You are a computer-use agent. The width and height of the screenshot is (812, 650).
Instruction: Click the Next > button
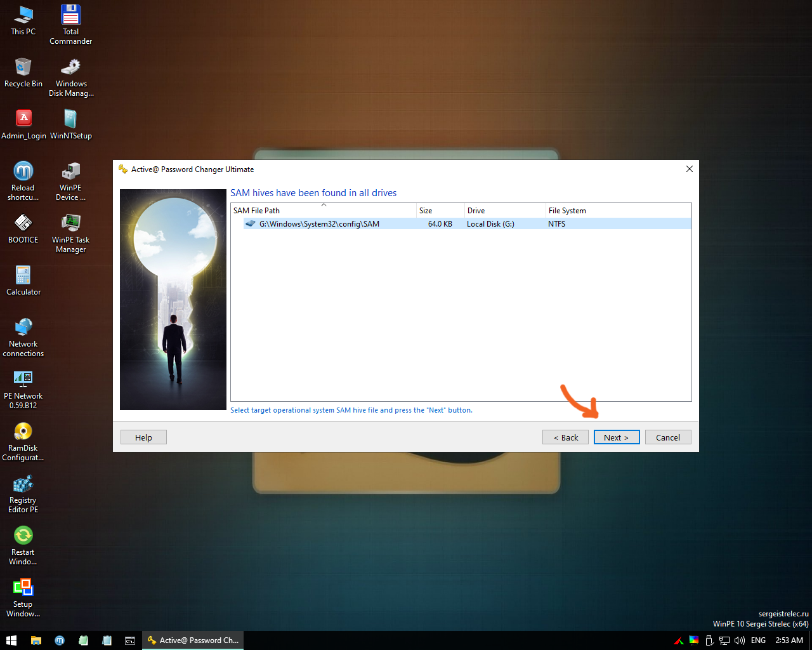click(617, 437)
